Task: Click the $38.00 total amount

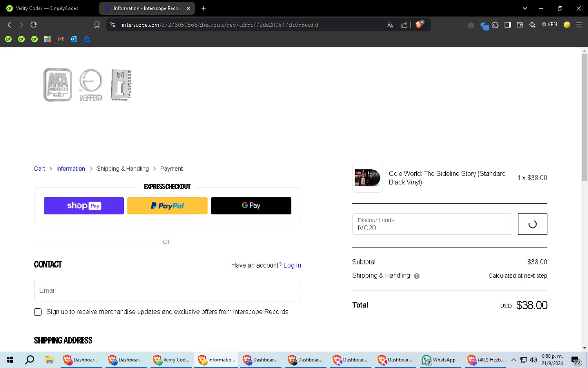Action: [532, 305]
